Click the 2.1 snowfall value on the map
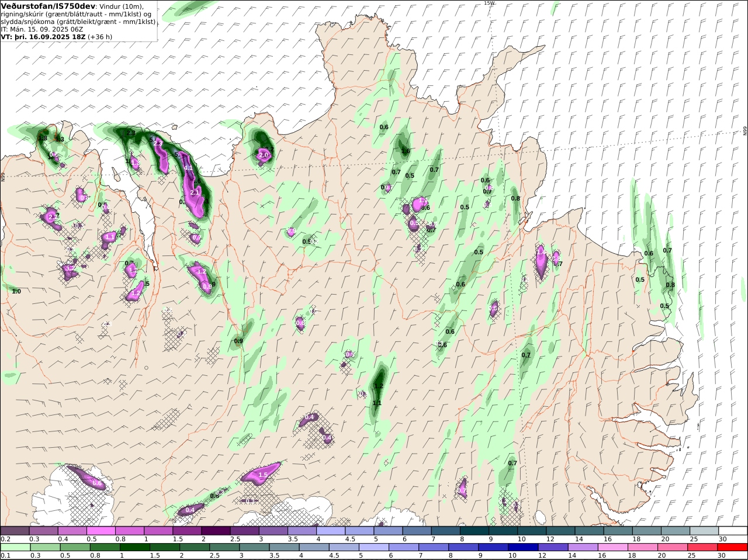Image resolution: width=748 pixels, height=560 pixels. (195, 192)
